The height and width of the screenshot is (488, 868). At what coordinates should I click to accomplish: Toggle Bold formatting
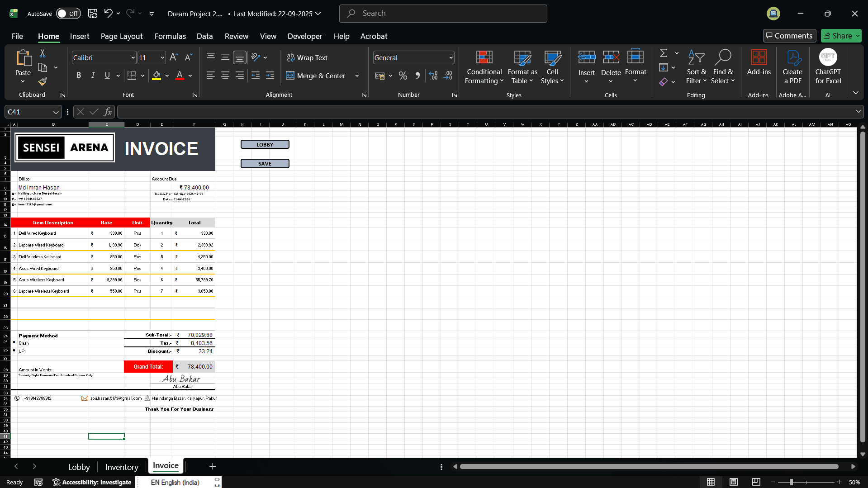[x=79, y=76]
